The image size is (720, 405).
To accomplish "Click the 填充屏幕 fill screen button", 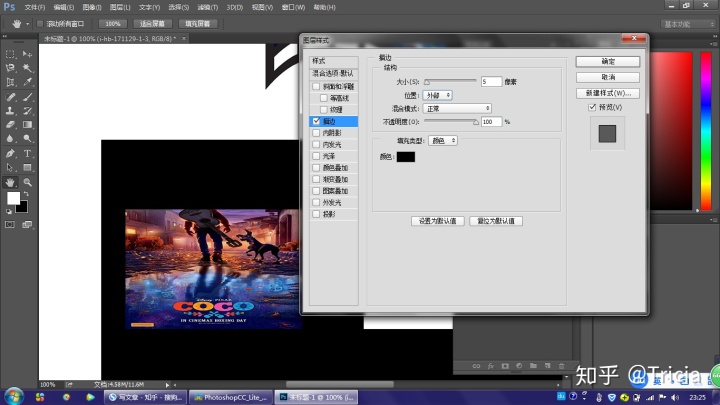I will click(x=197, y=24).
